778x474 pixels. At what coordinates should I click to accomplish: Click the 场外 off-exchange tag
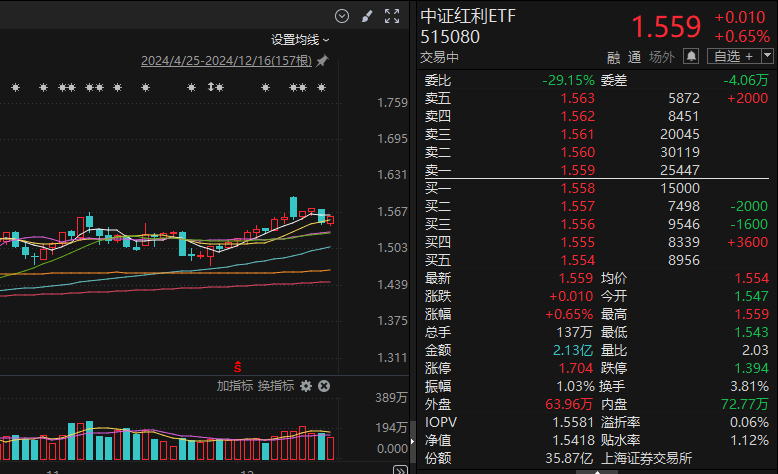[x=662, y=57]
